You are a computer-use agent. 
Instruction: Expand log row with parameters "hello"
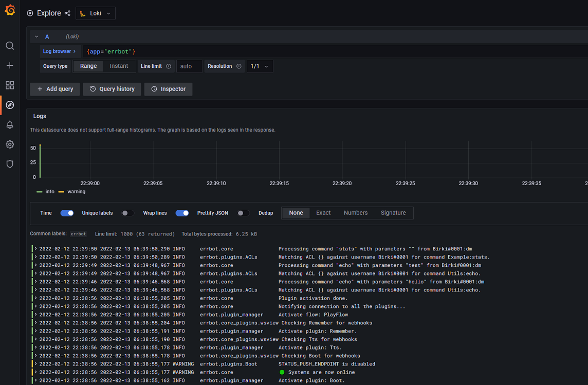pos(35,282)
